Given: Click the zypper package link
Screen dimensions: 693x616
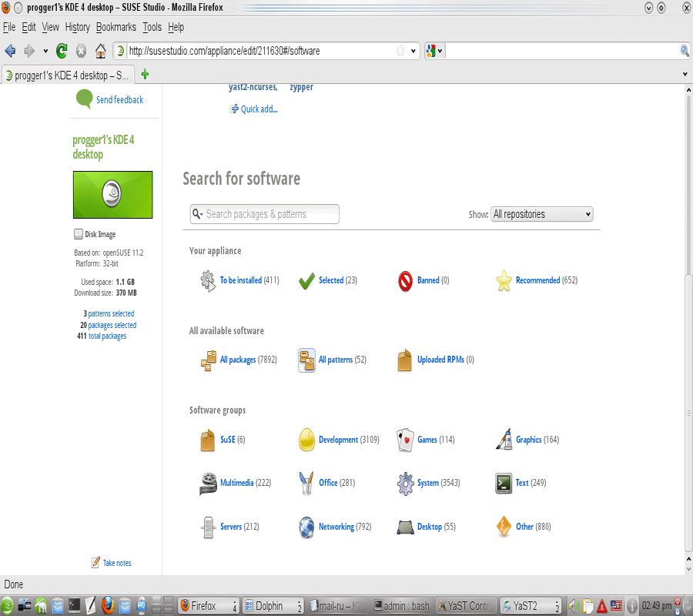Looking at the screenshot, I should (x=301, y=87).
